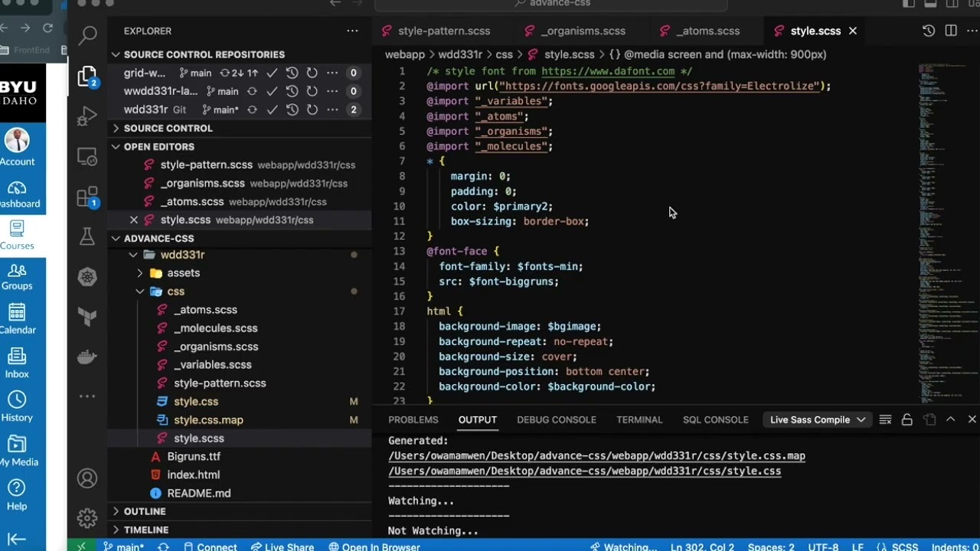Open _variables.scss in file tree
The width and height of the screenshot is (980, 551).
point(212,364)
